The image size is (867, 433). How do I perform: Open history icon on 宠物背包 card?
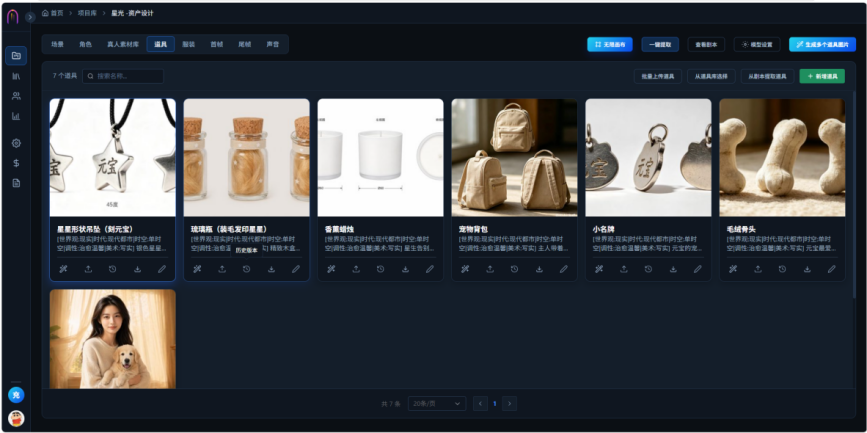pyautogui.click(x=514, y=269)
